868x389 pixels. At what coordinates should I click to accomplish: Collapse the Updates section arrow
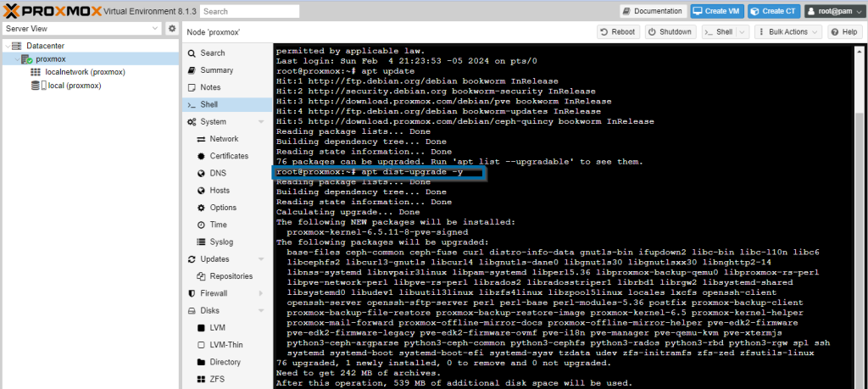tap(261, 259)
